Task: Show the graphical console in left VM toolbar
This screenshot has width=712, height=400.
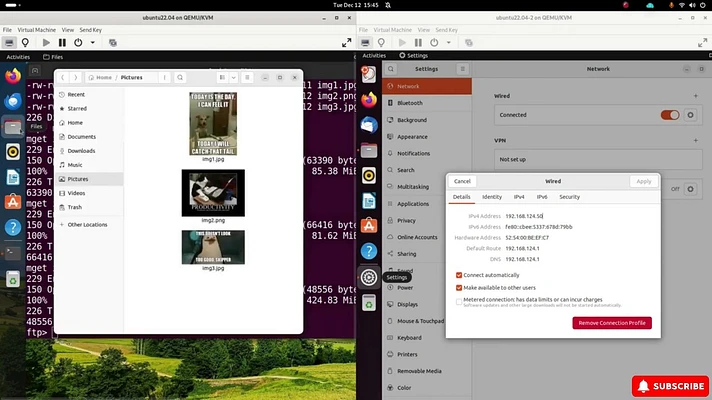Action: (9, 43)
